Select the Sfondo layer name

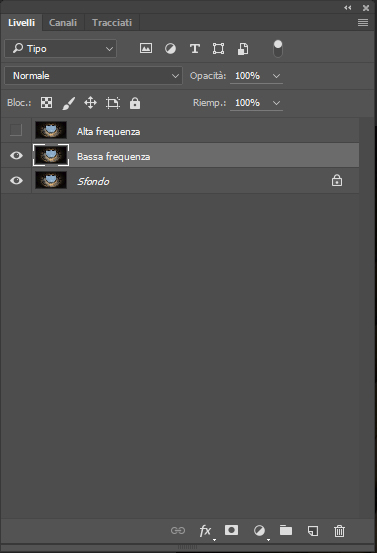[x=93, y=181]
